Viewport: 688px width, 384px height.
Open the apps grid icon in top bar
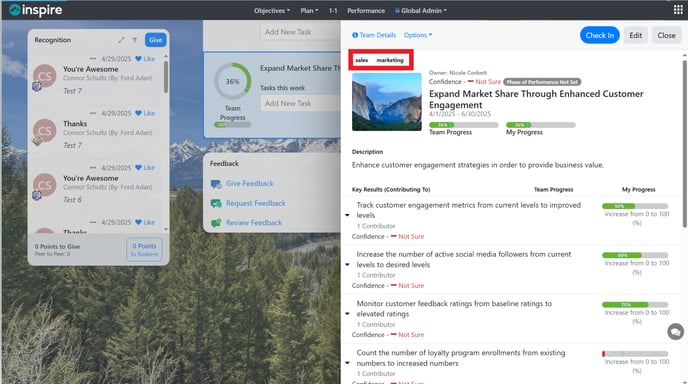click(x=678, y=10)
